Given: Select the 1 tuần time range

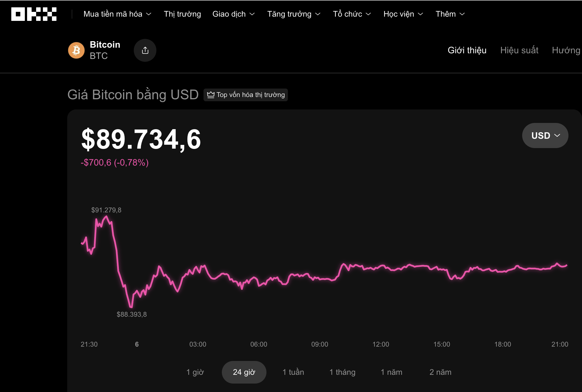Looking at the screenshot, I should [293, 372].
